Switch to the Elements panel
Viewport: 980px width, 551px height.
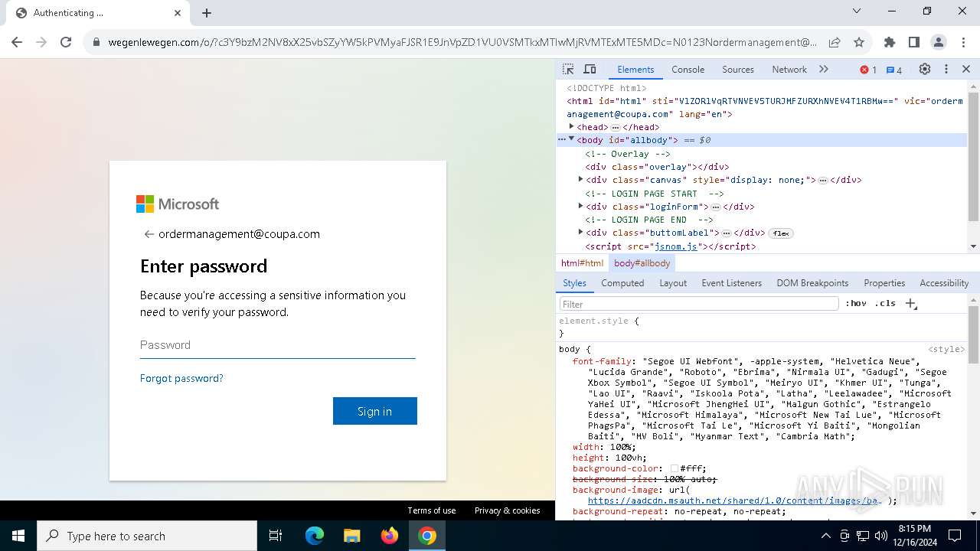[635, 70]
